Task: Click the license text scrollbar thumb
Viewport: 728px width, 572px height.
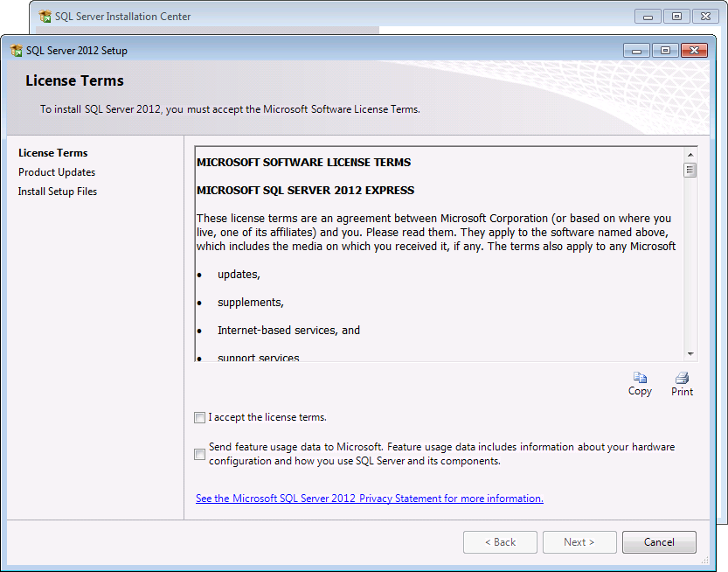Action: tap(690, 170)
